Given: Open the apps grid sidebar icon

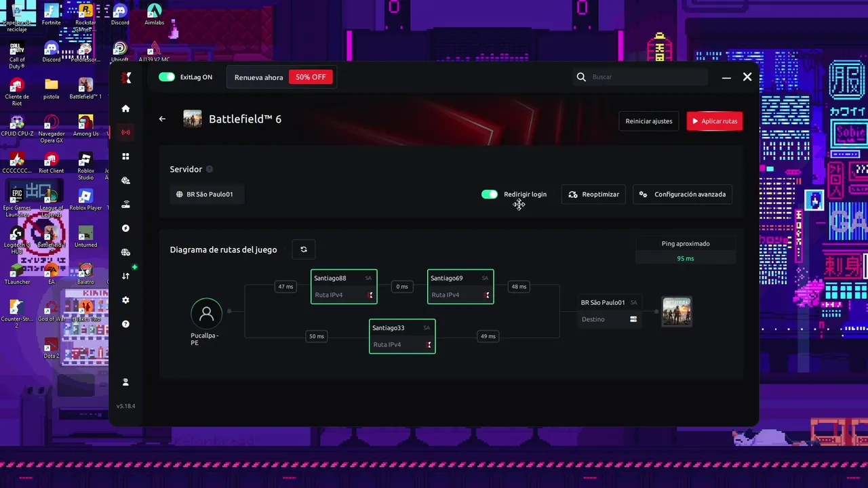Looking at the screenshot, I should click(125, 157).
